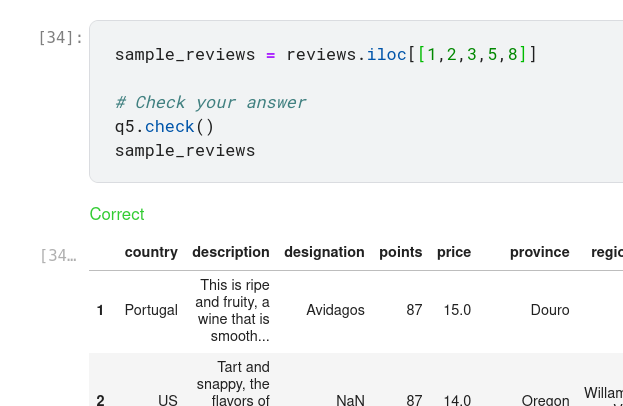Click the 'country' column header
This screenshot has width=623, height=406.
(151, 252)
